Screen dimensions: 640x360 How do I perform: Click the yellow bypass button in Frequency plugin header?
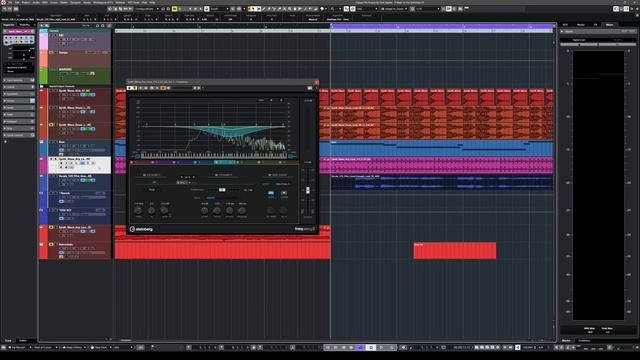(x=135, y=88)
